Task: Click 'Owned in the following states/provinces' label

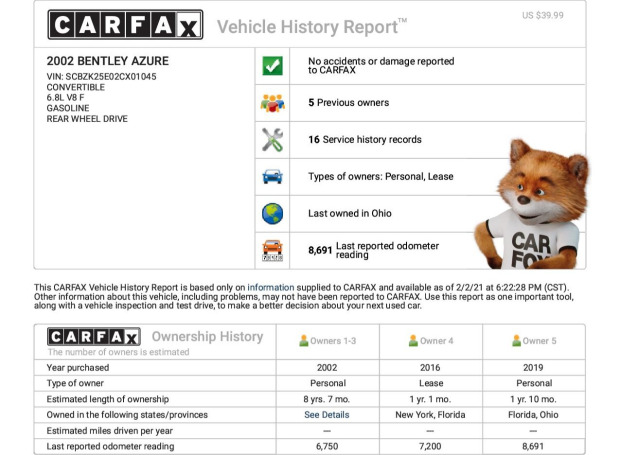Action: [x=127, y=415]
